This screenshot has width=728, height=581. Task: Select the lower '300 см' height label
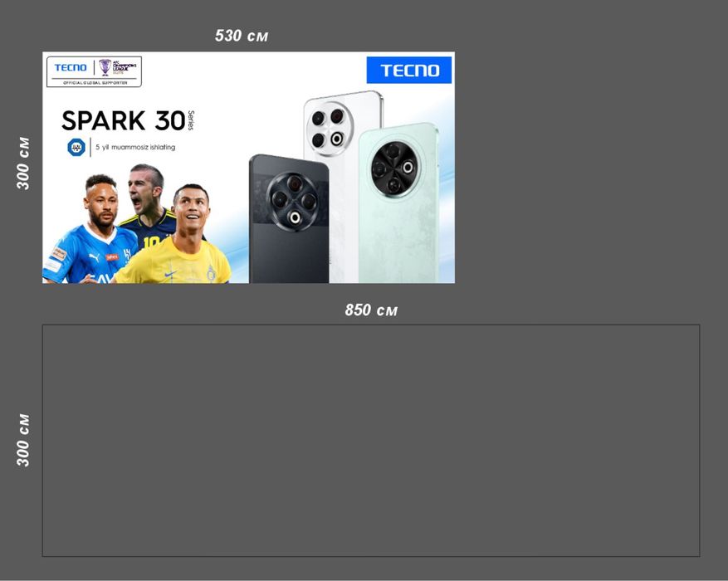(x=23, y=441)
